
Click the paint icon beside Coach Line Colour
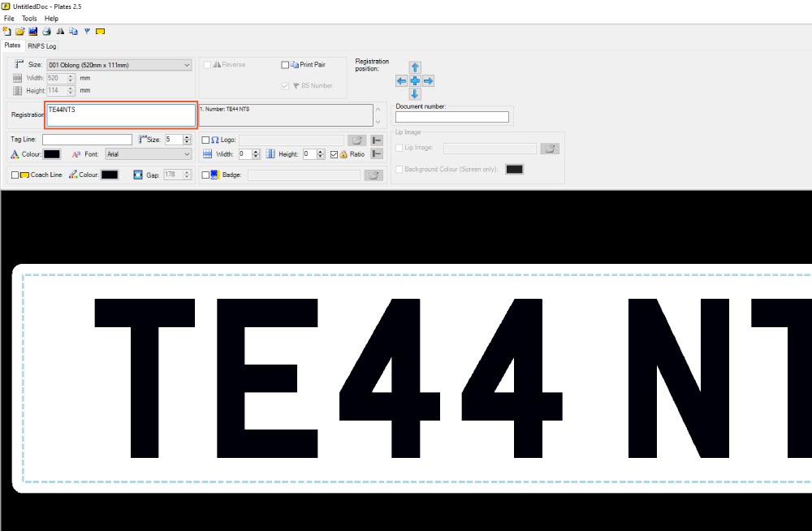coord(73,175)
